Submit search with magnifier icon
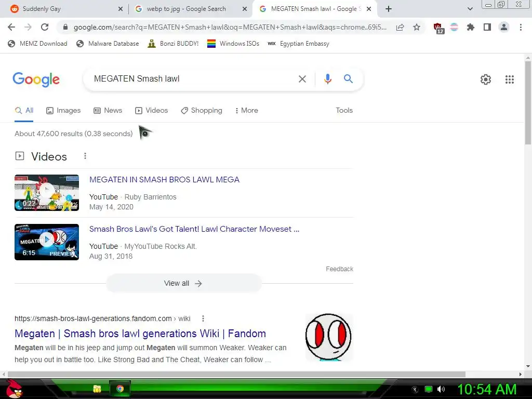This screenshot has width=532, height=399. pyautogui.click(x=348, y=79)
